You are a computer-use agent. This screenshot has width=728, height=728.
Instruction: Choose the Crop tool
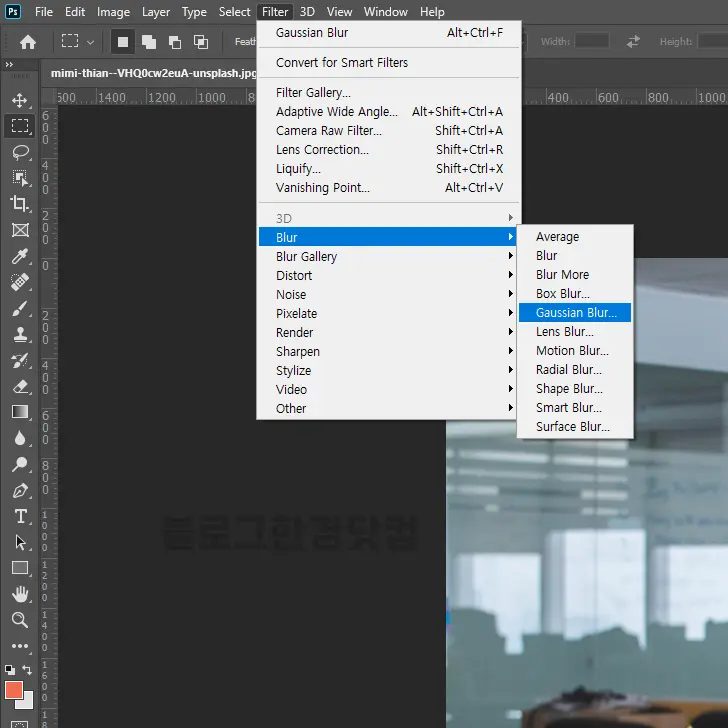(x=20, y=204)
